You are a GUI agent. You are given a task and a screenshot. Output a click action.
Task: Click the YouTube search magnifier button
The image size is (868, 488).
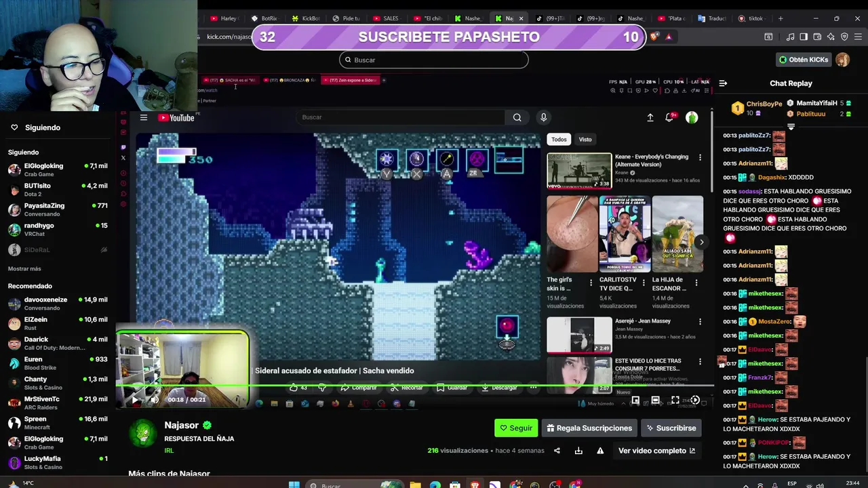[x=517, y=117]
